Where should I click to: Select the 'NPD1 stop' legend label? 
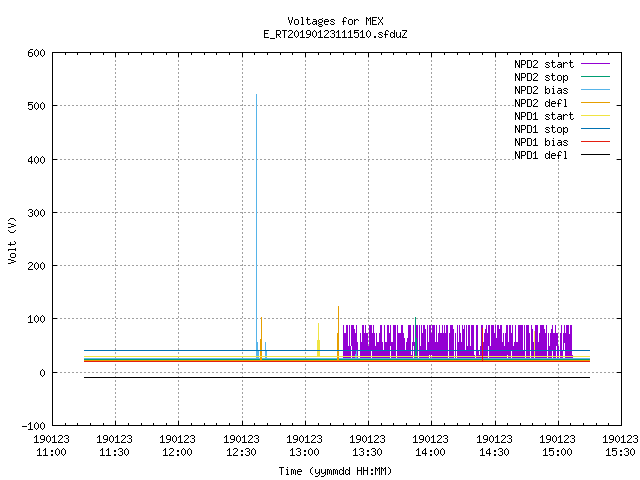point(541,129)
